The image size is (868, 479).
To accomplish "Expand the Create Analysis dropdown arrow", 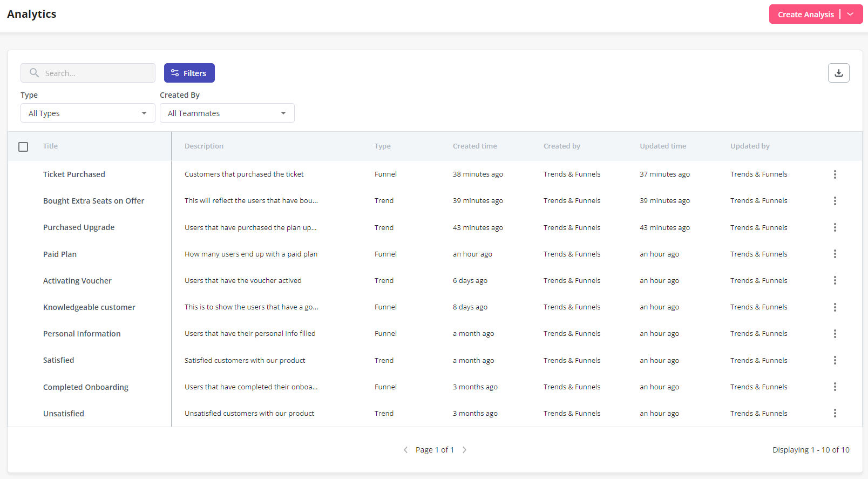I will pyautogui.click(x=851, y=14).
